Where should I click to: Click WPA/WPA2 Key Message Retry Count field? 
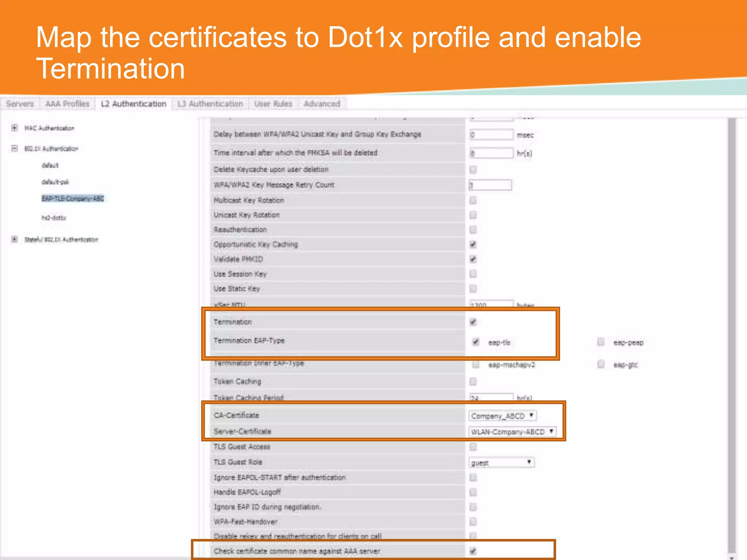490,185
